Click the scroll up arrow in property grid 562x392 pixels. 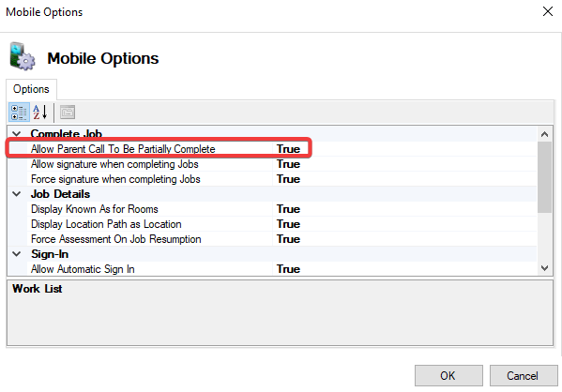click(545, 134)
